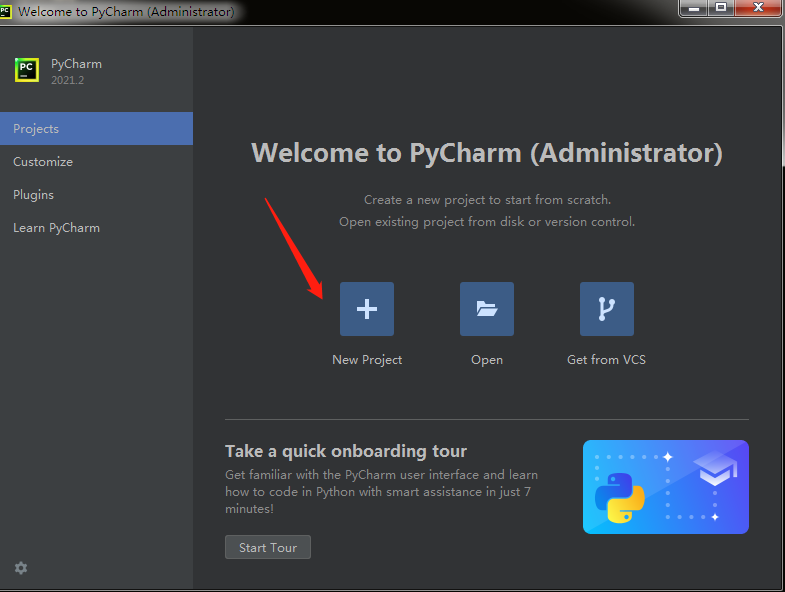785x592 pixels.
Task: Click the 'Take a quick onboarding tour' heading
Action: (346, 451)
